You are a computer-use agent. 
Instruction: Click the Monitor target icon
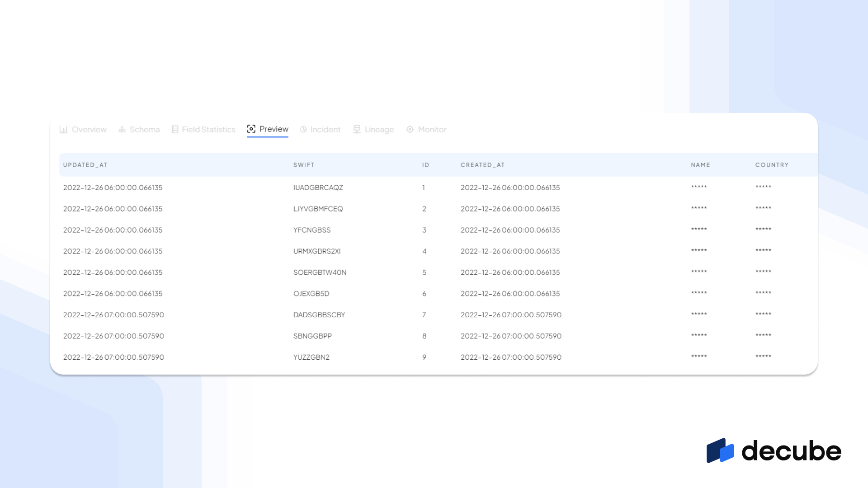tap(410, 130)
